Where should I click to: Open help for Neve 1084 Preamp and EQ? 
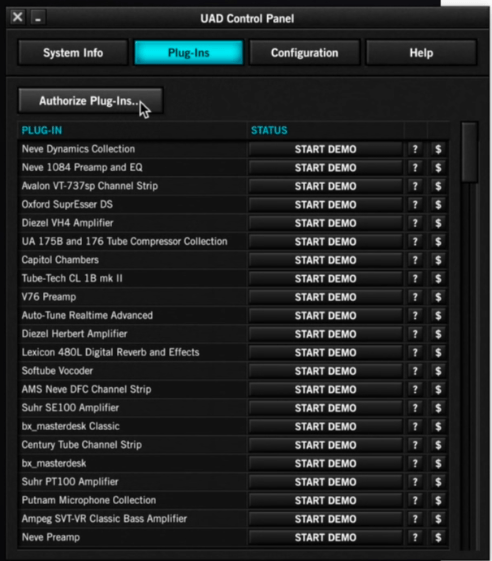click(x=415, y=168)
